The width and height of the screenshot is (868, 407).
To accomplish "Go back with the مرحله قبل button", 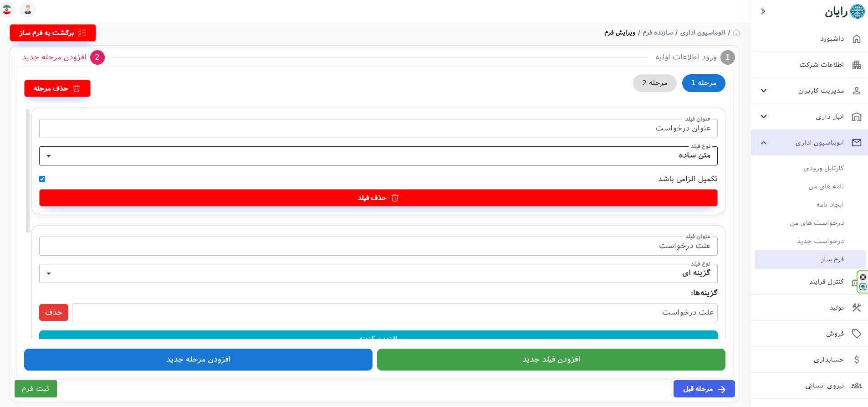I will coord(704,389).
